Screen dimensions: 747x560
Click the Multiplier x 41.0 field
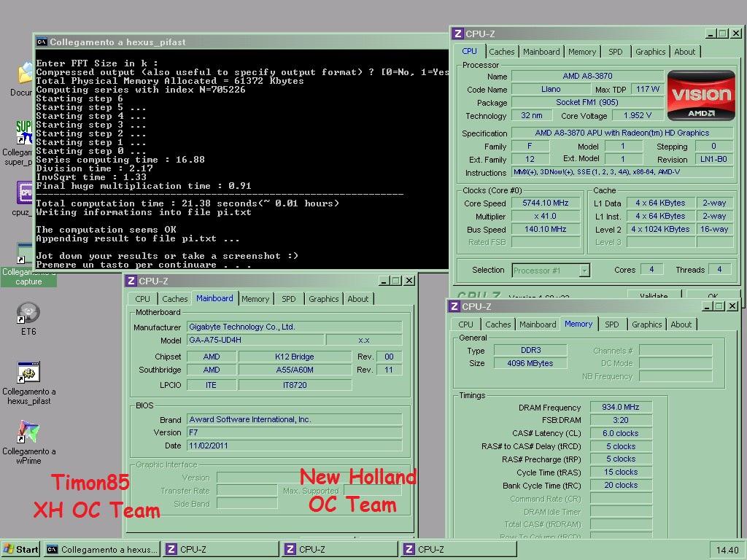point(546,216)
